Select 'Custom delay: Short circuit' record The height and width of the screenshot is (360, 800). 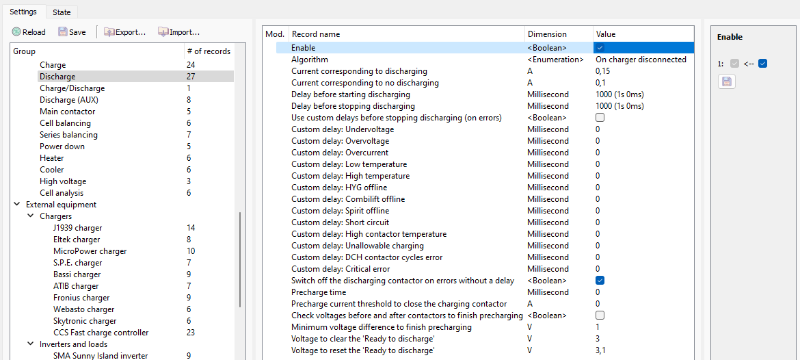click(340, 222)
